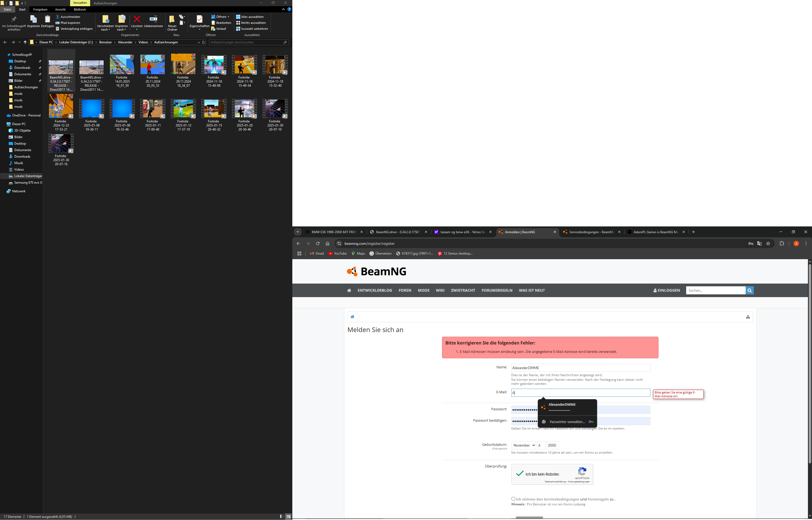Open the November month dropdown
Viewport: 812px width, 520px height.
point(523,445)
